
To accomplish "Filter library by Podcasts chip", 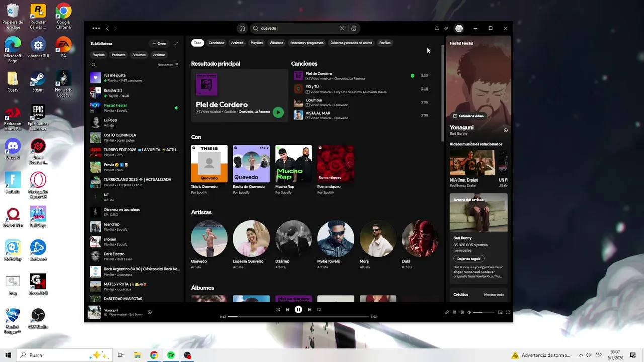I will pyautogui.click(x=119, y=55).
